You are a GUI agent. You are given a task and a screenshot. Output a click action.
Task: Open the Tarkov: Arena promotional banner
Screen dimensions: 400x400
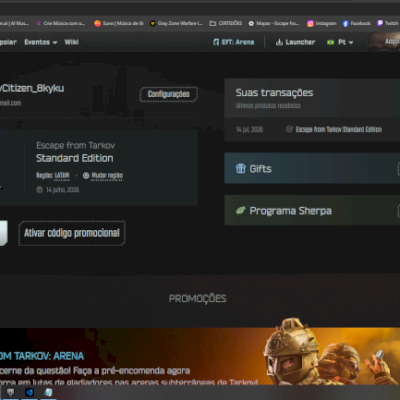click(200, 356)
